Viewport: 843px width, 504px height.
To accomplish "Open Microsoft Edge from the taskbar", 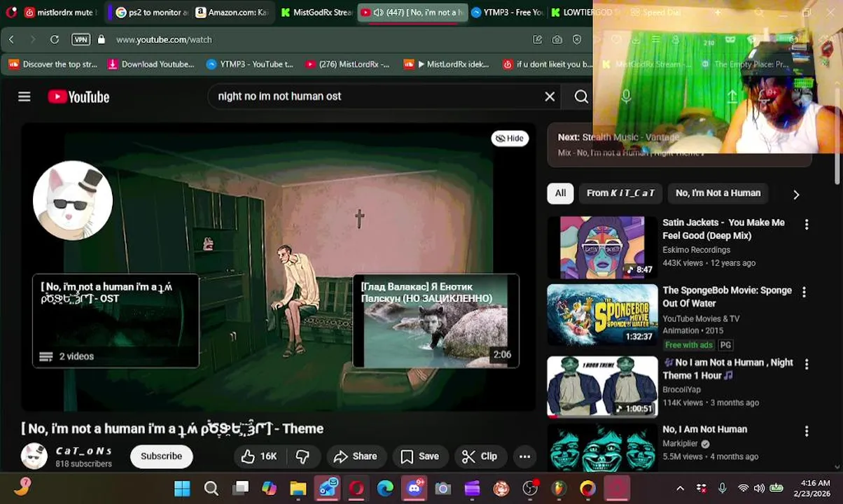I will [x=385, y=489].
